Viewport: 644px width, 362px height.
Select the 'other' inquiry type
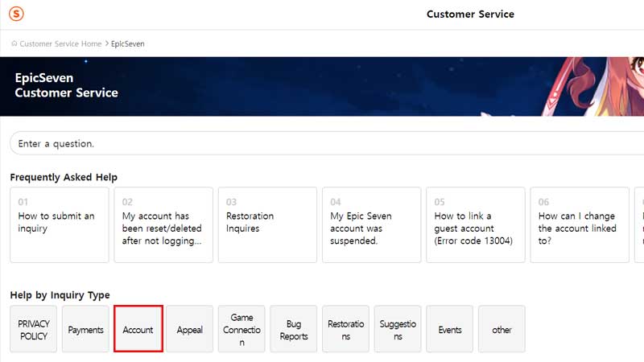click(502, 329)
